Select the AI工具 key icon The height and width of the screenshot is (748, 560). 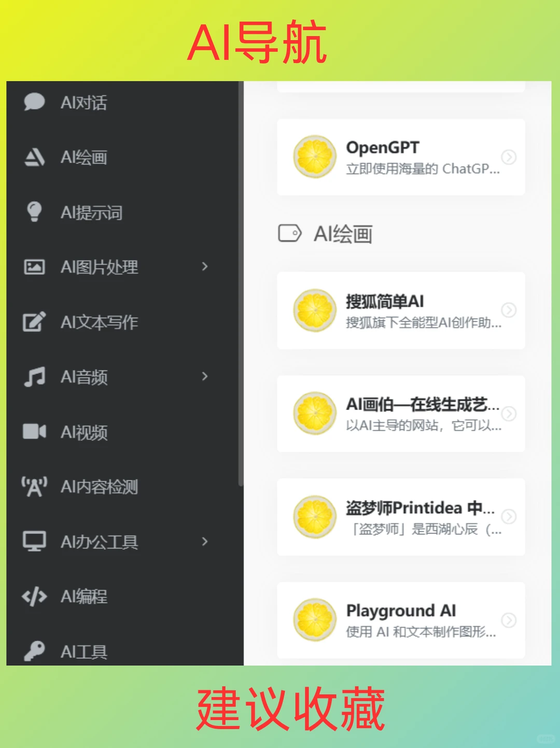coord(34,651)
